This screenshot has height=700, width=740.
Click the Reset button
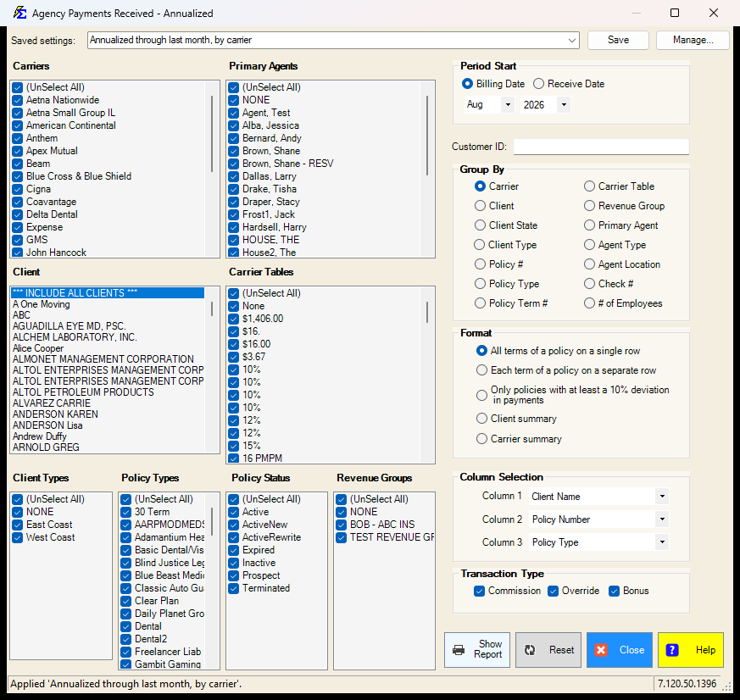point(548,649)
